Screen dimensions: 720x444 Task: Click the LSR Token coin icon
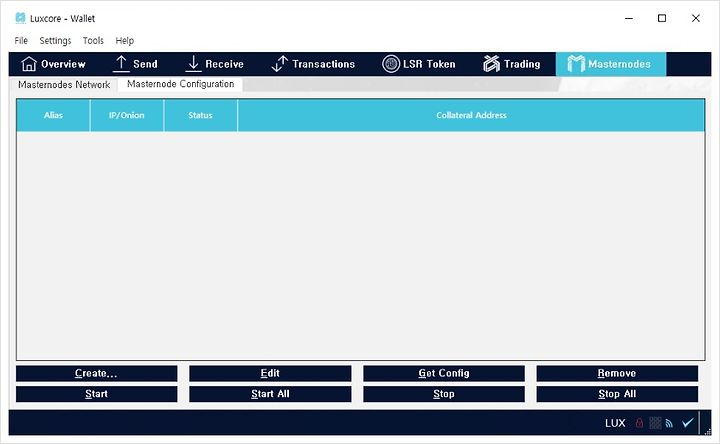click(x=391, y=64)
